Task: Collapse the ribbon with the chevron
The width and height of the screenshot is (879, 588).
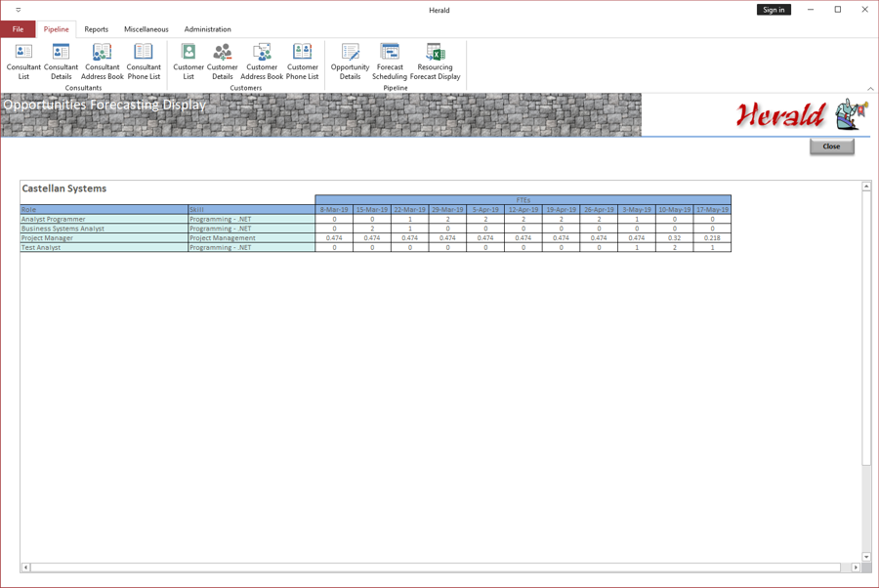Action: 870,89
